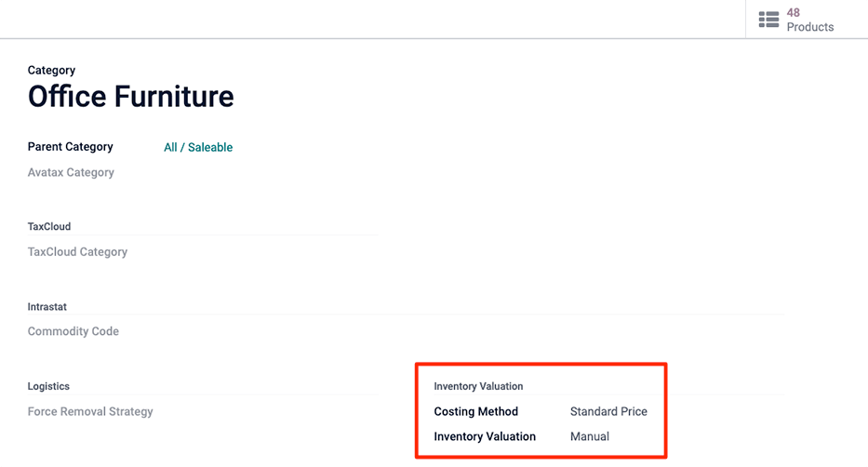Click the Intrastat section heading
The image size is (868, 467).
47,307
